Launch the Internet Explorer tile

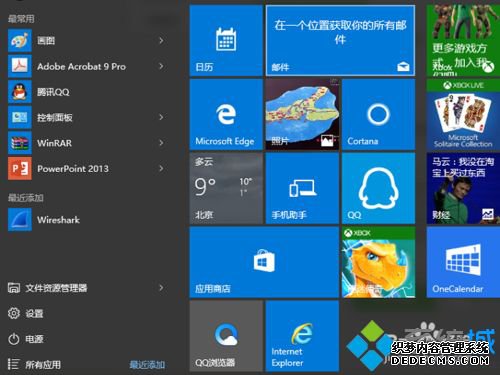[x=302, y=336]
